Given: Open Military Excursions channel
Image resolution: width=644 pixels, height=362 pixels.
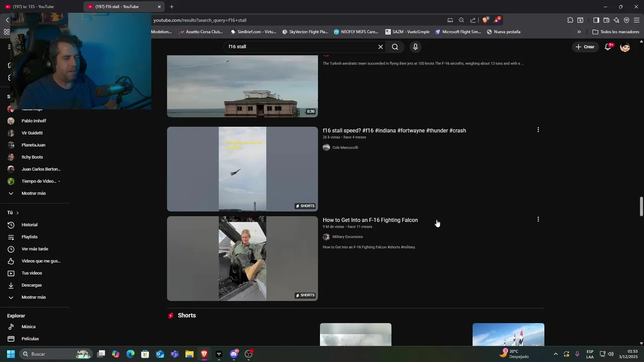Looking at the screenshot, I should pyautogui.click(x=347, y=237).
